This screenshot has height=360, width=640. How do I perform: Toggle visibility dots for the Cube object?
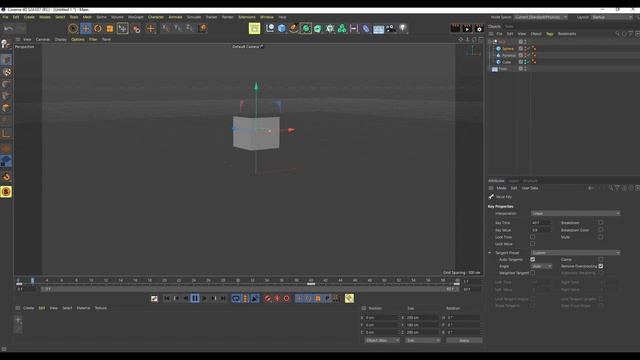525,62
